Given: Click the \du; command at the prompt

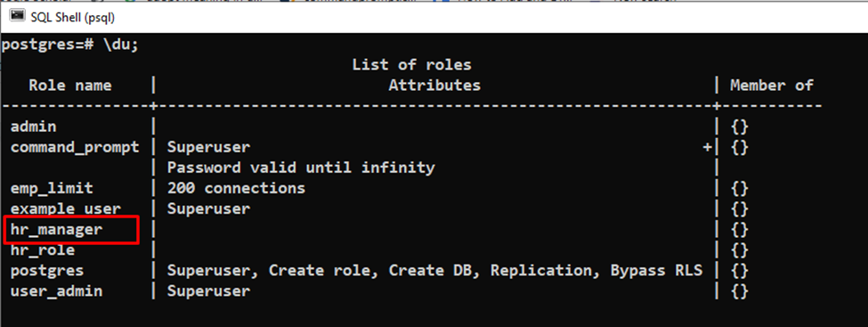Looking at the screenshot, I should (121, 45).
